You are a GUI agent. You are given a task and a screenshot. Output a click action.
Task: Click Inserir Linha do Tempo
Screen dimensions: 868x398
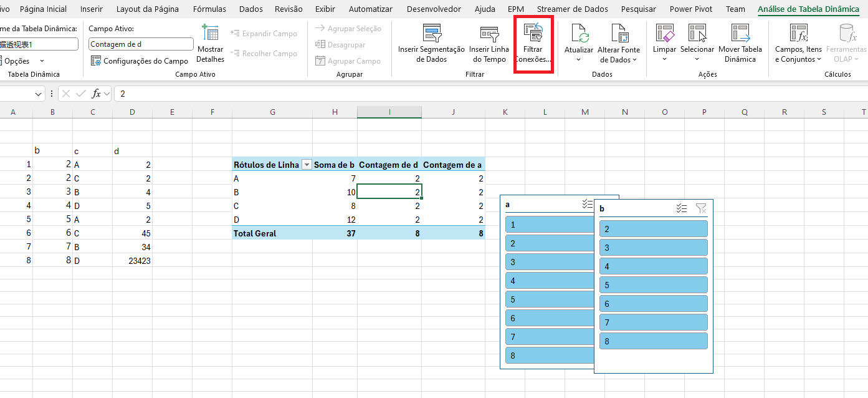point(489,44)
